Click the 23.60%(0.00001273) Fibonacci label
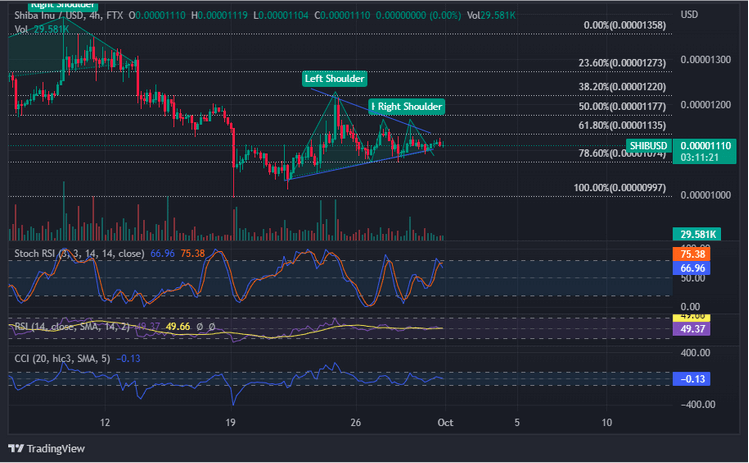Viewport: 749px width, 463px height. click(622, 63)
